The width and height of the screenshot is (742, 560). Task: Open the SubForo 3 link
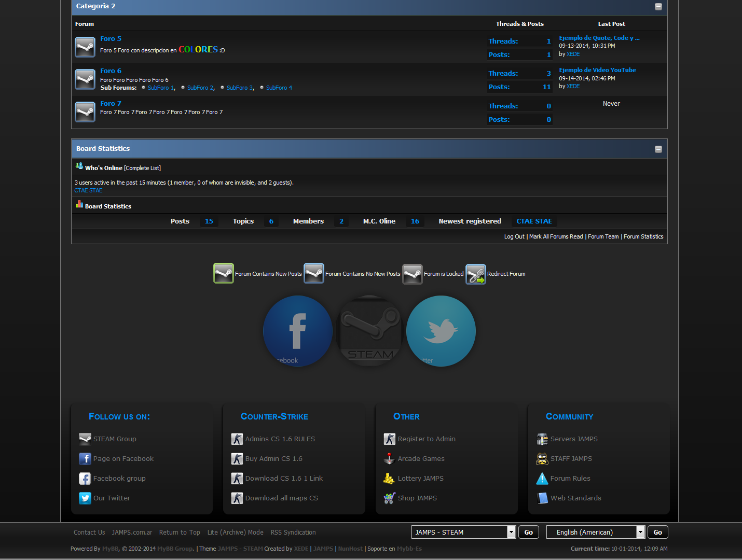[240, 88]
